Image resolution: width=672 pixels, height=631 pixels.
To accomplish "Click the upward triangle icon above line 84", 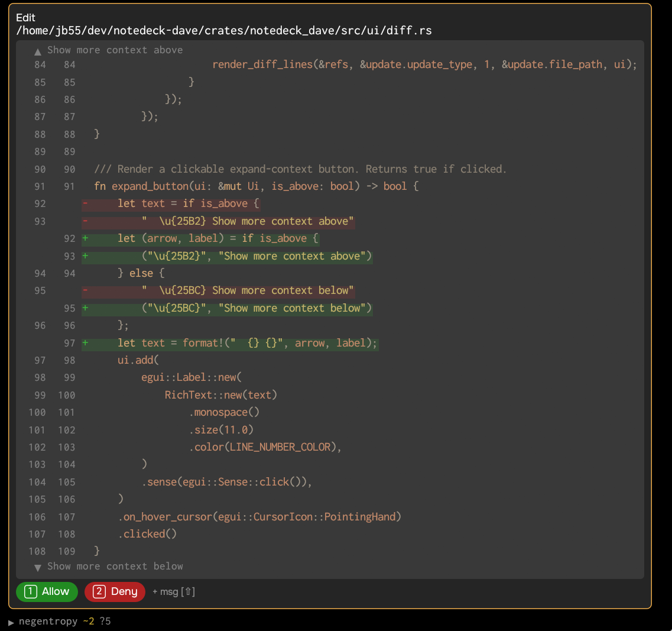I will [x=38, y=51].
